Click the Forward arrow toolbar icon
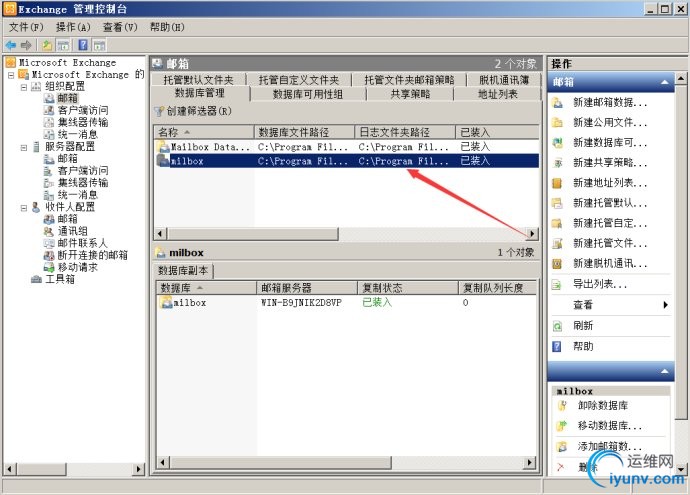The height and width of the screenshot is (495, 690). (x=26, y=45)
